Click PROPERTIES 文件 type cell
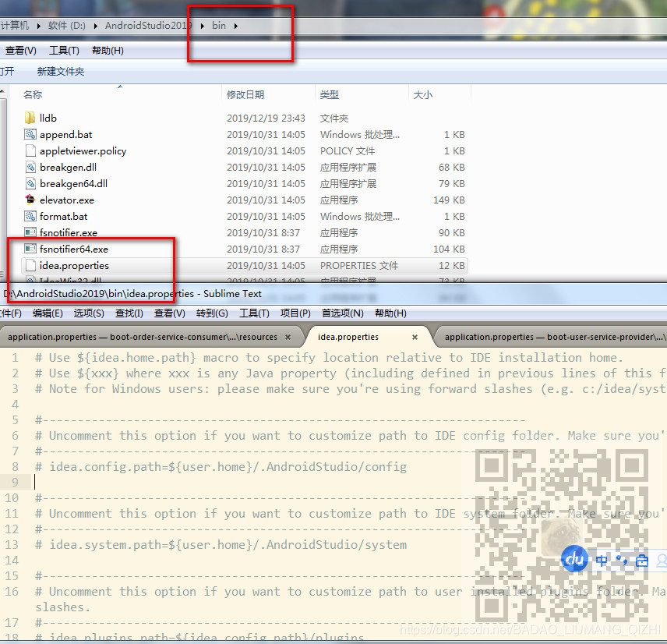The height and width of the screenshot is (644, 667). click(359, 266)
